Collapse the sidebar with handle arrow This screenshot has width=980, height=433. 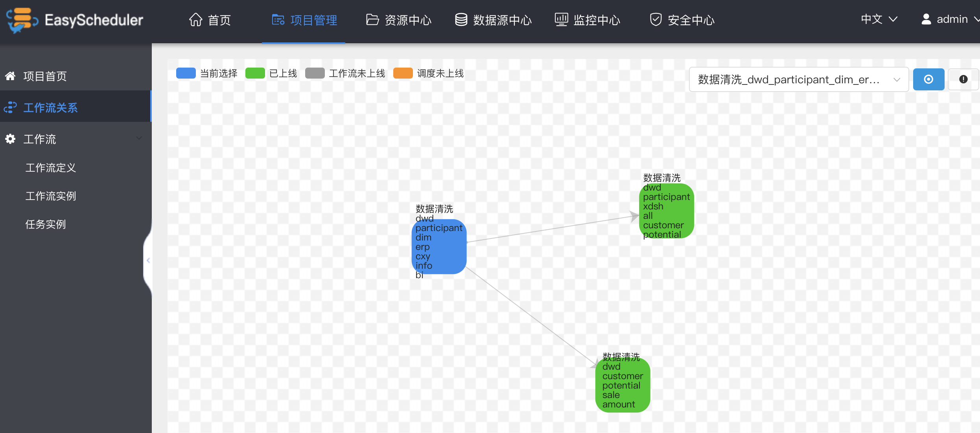click(148, 260)
